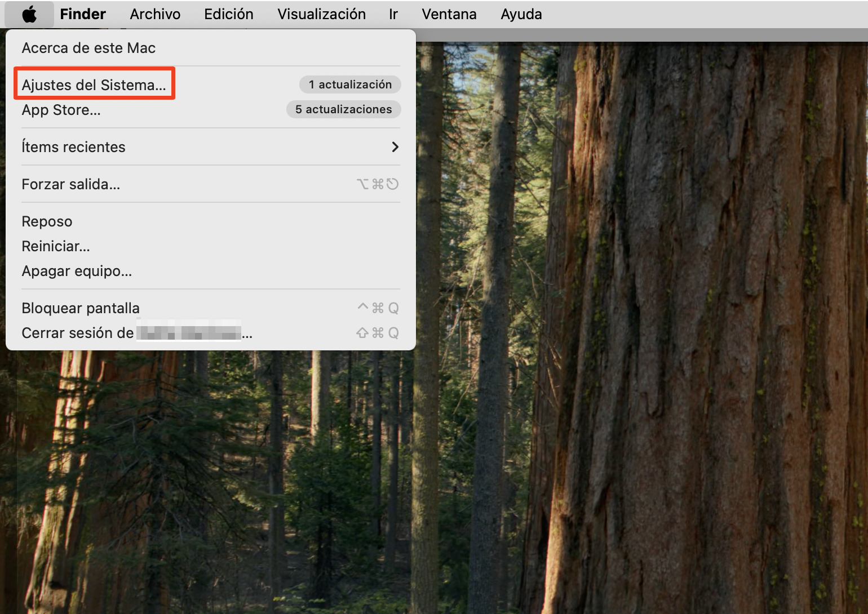
Task: Open the Ventana menu
Action: pos(449,14)
